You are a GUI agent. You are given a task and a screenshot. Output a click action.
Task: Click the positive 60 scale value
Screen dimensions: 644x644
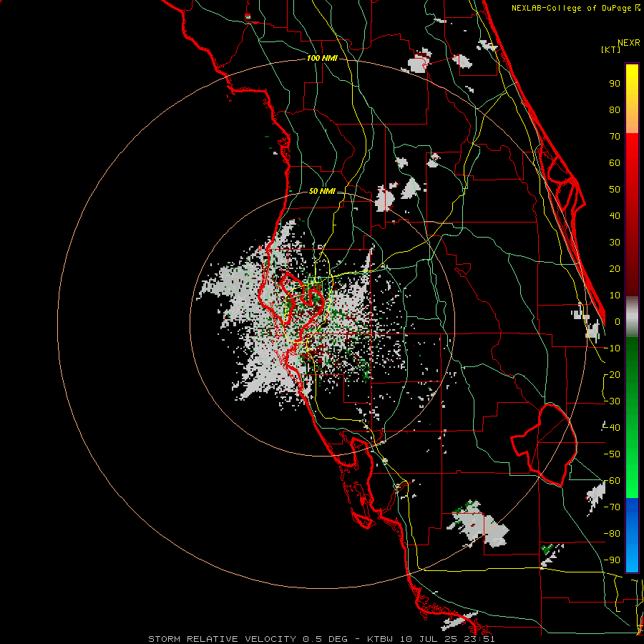click(x=615, y=163)
